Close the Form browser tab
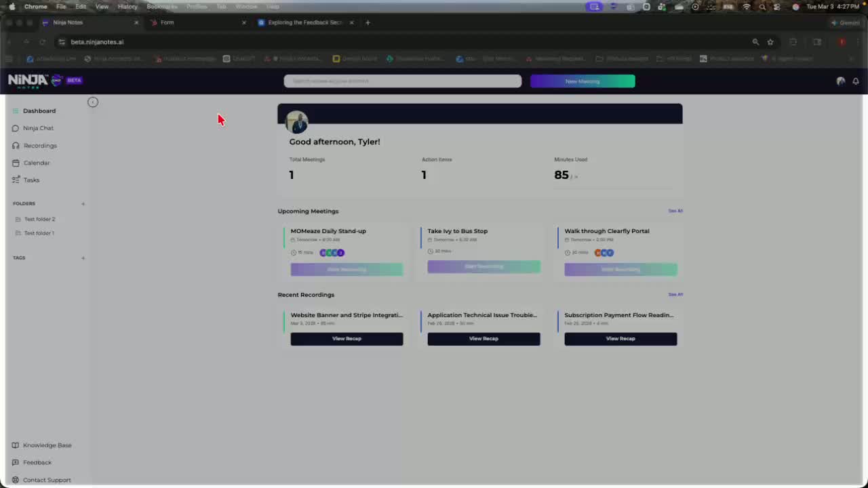Screen dimensions: 868x488 point(244,22)
